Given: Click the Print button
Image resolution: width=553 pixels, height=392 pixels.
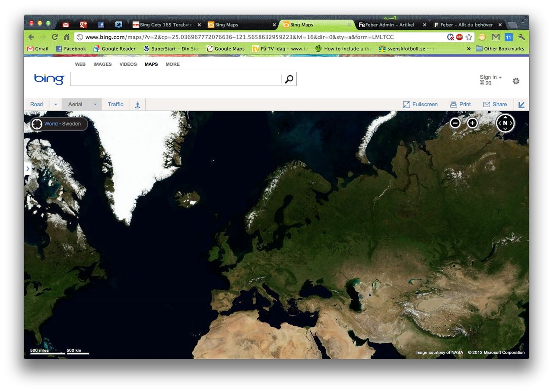Looking at the screenshot, I should click(x=461, y=104).
